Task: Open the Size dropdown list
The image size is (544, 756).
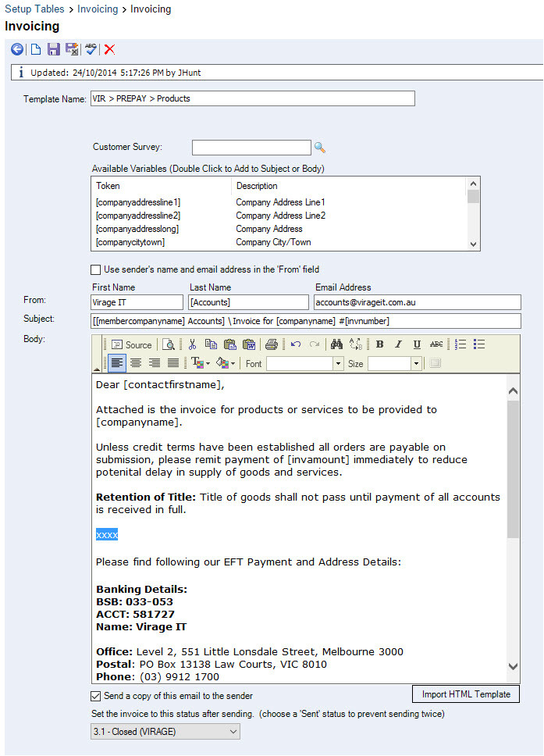Action: click(x=416, y=364)
